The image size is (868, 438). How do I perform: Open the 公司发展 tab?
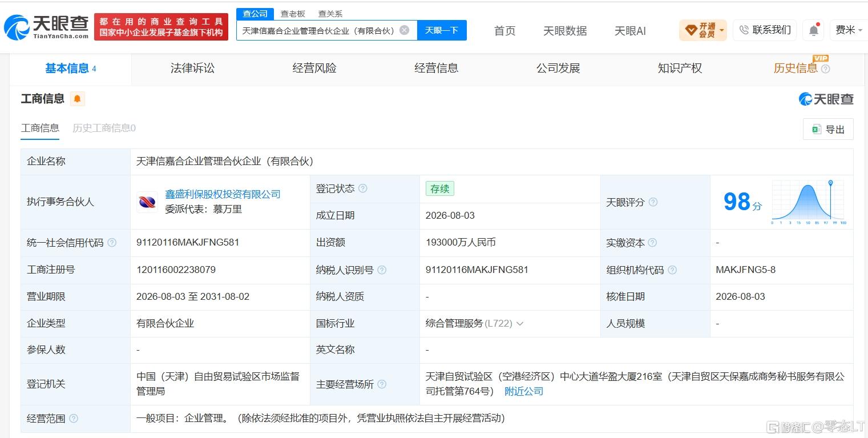558,69
